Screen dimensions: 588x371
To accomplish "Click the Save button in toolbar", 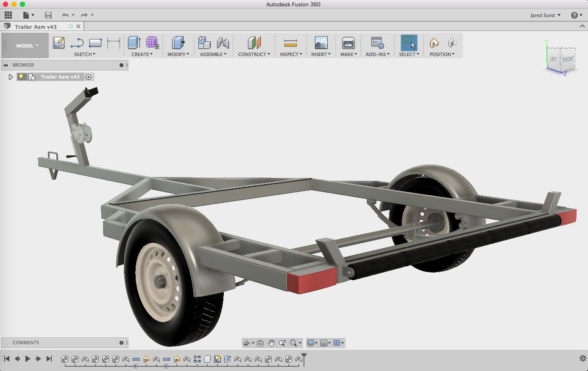I will (x=48, y=15).
